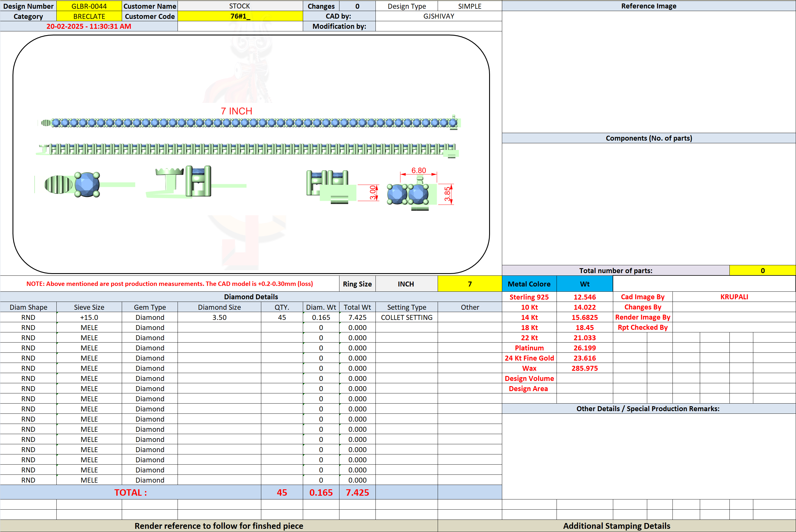Select the side-view bracelet render

click(x=248, y=150)
